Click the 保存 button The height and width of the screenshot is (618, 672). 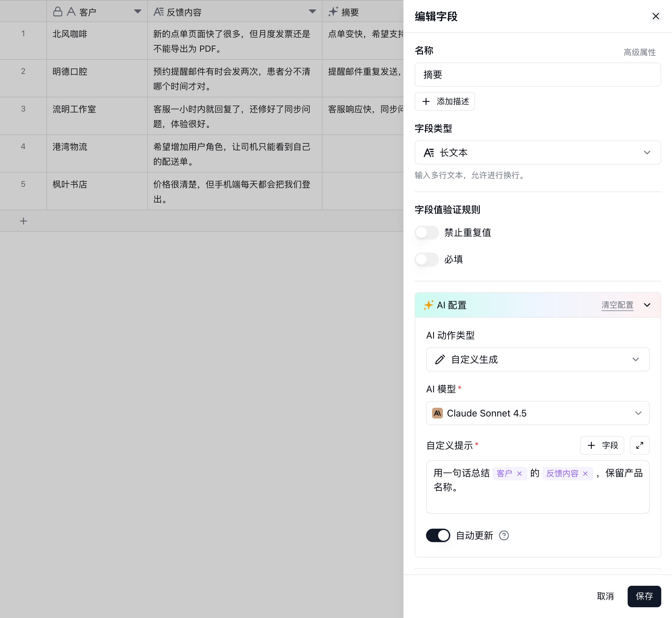tap(644, 596)
